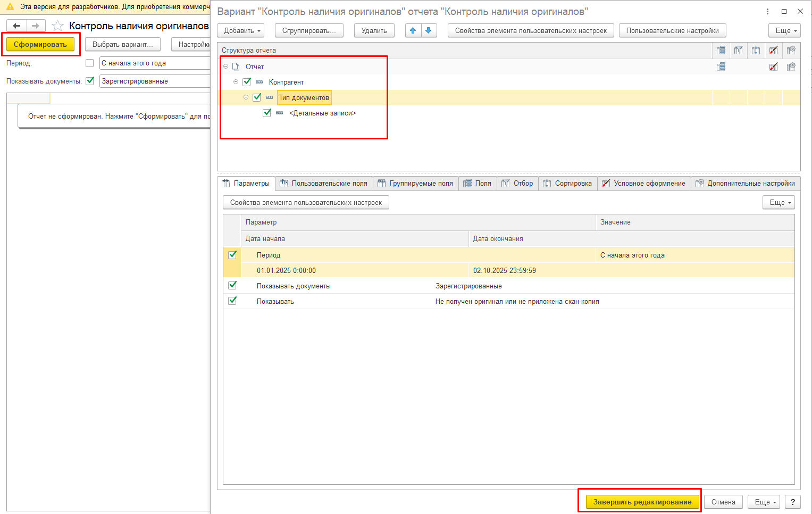
Task: Click the Период value С начала этого года
Action: [x=632, y=255]
